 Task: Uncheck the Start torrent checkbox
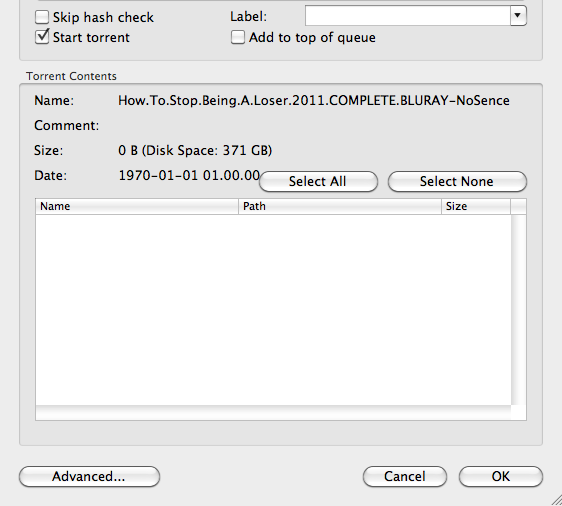pyautogui.click(x=42, y=37)
